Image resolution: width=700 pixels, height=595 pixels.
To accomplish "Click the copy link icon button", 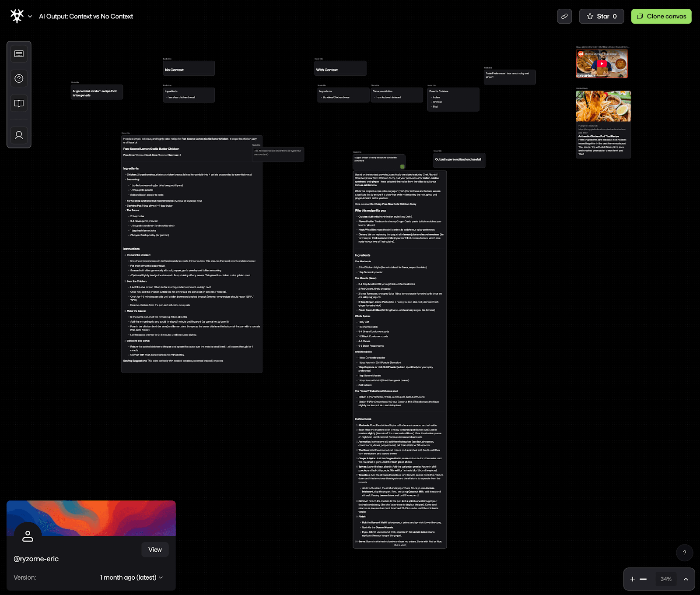I will point(564,16).
